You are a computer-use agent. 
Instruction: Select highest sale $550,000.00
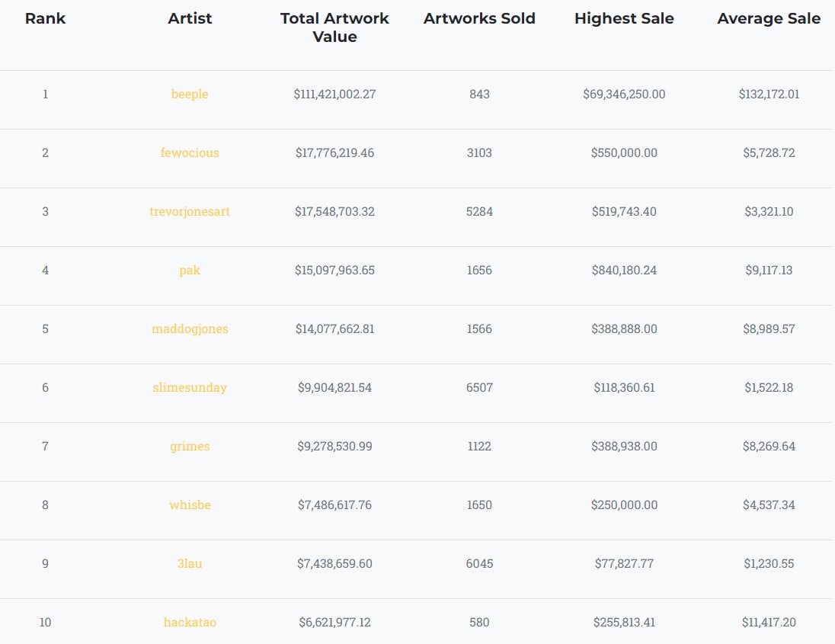tap(624, 153)
